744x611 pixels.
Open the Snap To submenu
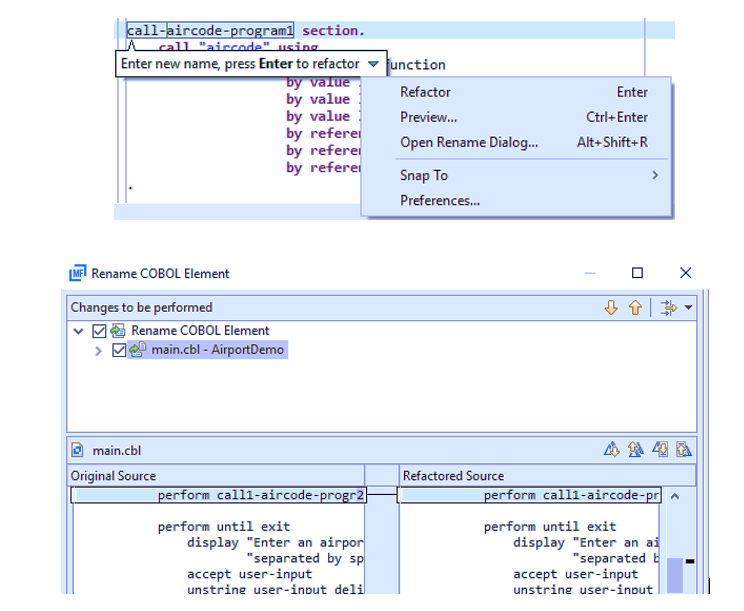[516, 176]
